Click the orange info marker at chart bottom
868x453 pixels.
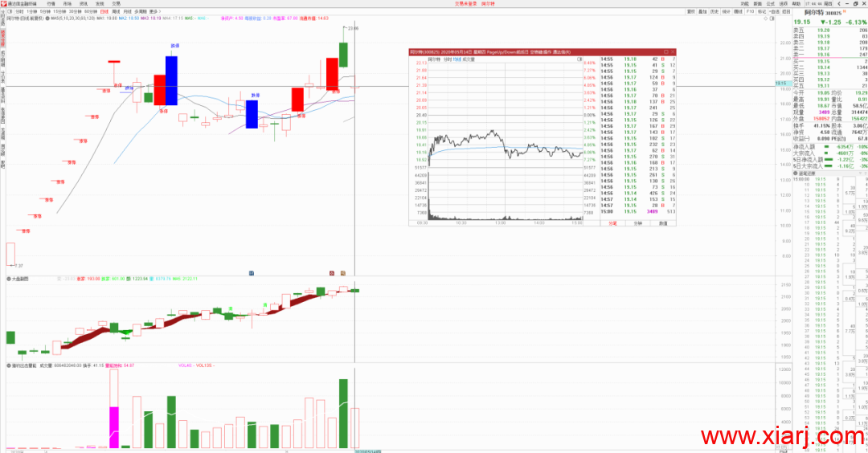click(342, 273)
